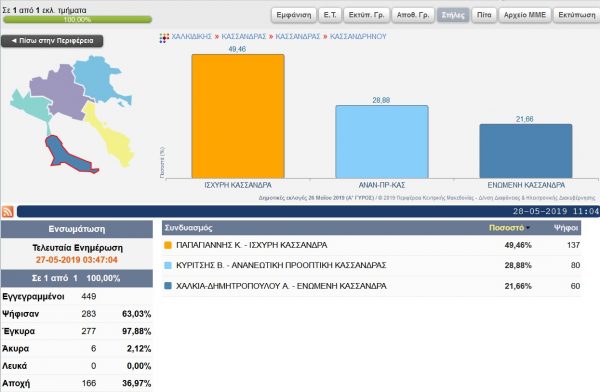
Task: Click the Εμφάνιση button
Action: click(294, 15)
